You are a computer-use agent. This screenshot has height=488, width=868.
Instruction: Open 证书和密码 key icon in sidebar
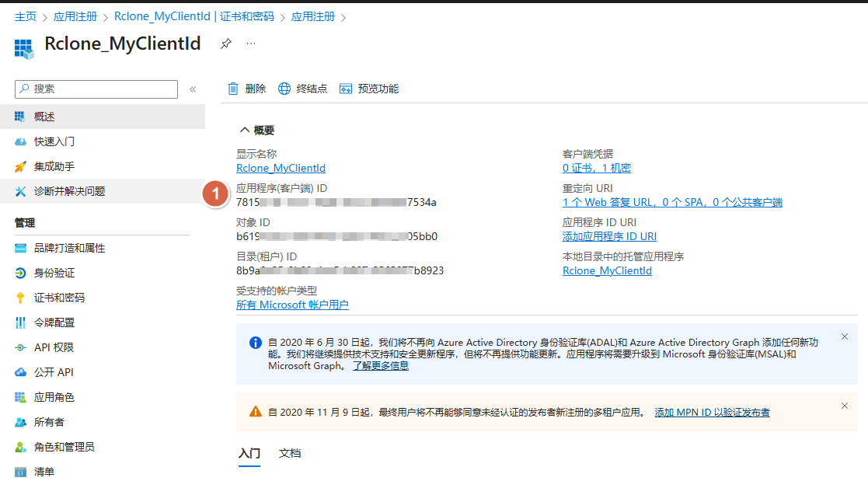pyautogui.click(x=20, y=298)
